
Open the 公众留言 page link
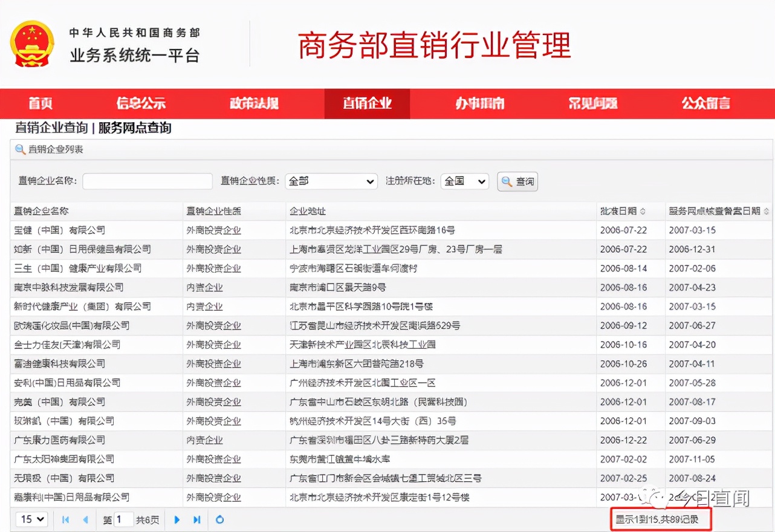click(704, 103)
